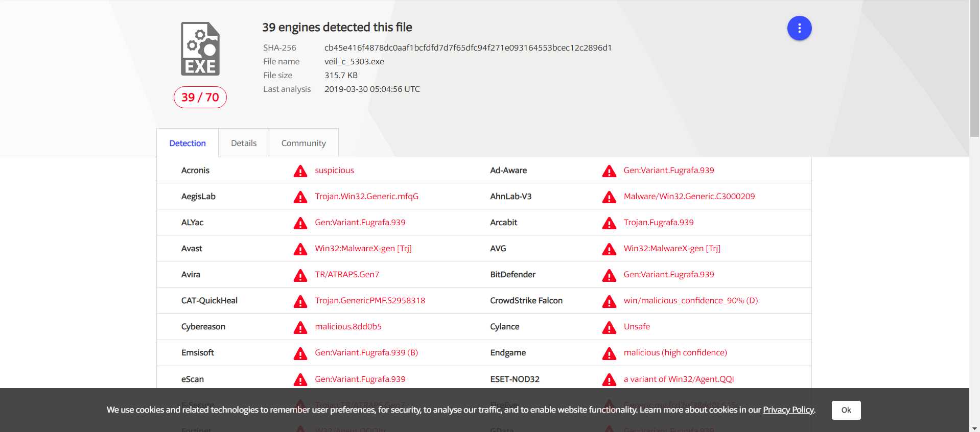
Task: Open the Privacy Policy link
Action: 788,410
